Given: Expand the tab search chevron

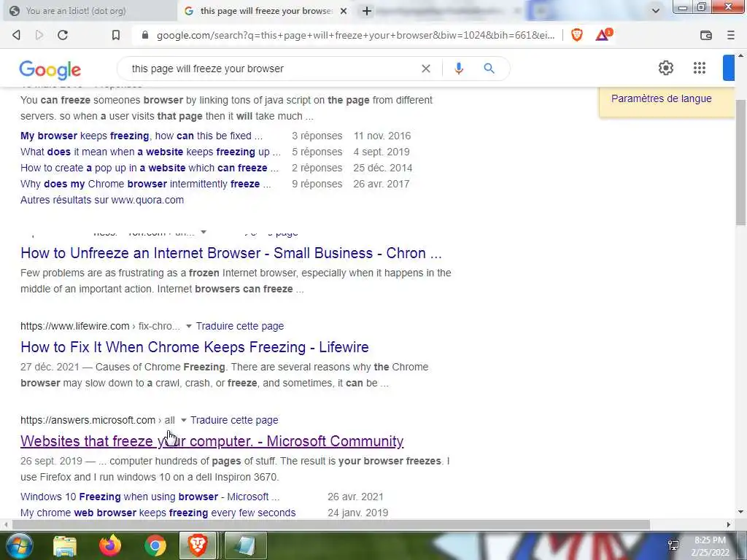Looking at the screenshot, I should coord(656,10).
